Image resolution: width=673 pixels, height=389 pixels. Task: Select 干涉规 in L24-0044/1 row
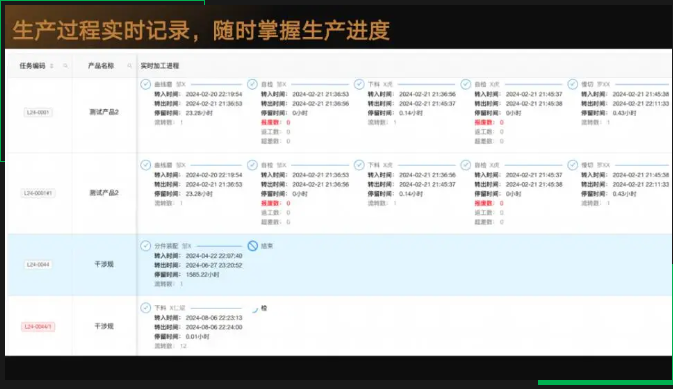(x=104, y=326)
